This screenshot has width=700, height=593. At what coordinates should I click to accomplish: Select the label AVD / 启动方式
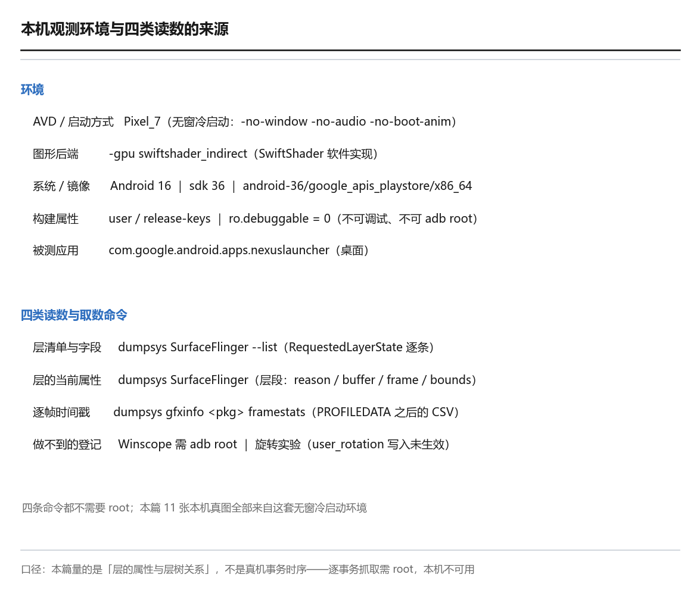click(73, 121)
